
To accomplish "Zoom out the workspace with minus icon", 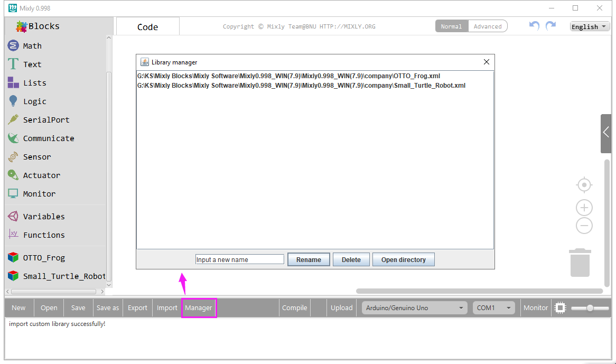I will tap(584, 226).
